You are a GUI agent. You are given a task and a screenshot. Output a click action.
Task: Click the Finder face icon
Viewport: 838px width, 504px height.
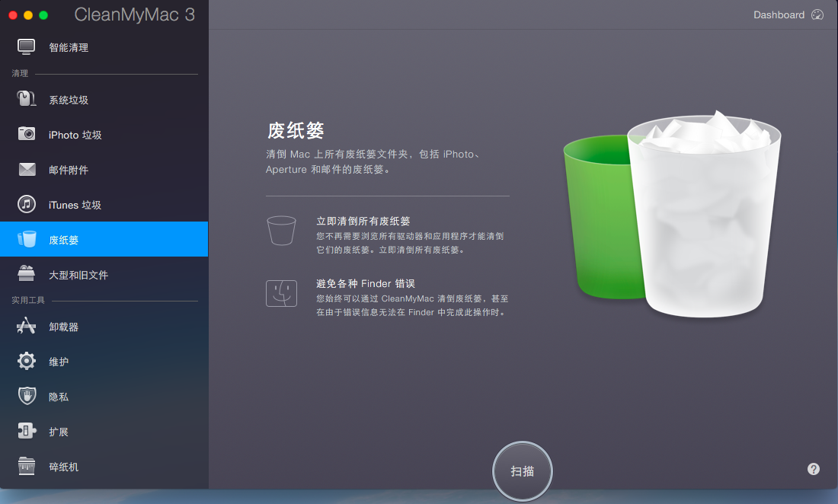[281, 293]
